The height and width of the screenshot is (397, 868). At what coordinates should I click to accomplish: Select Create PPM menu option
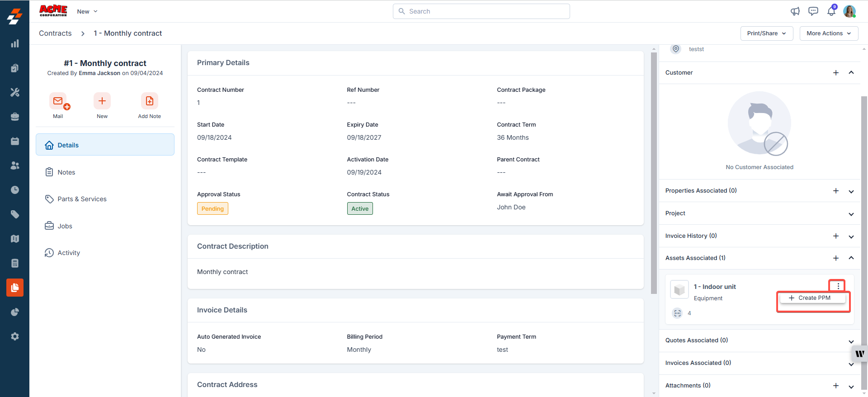(813, 298)
